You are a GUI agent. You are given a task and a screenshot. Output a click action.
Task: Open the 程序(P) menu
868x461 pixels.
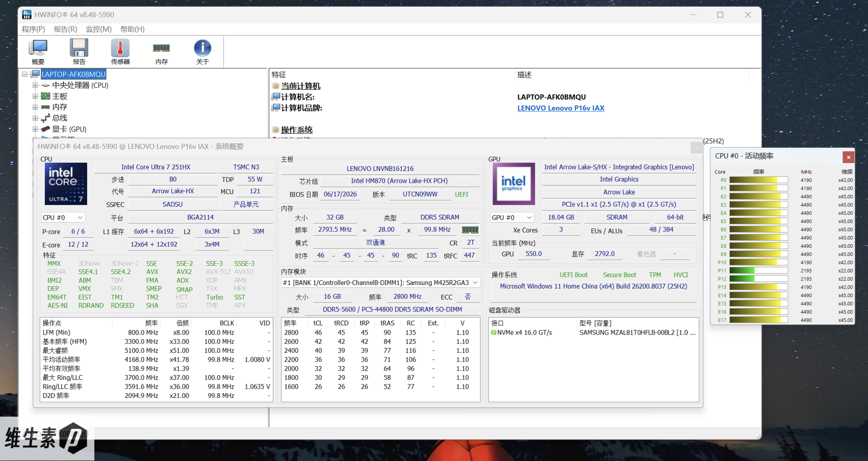(34, 29)
